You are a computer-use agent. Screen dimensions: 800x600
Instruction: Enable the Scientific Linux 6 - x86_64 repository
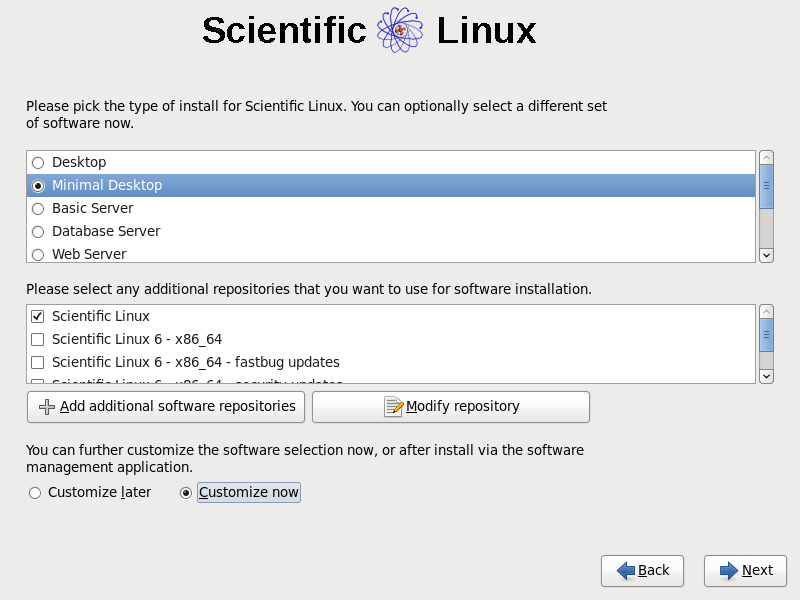(x=38, y=339)
